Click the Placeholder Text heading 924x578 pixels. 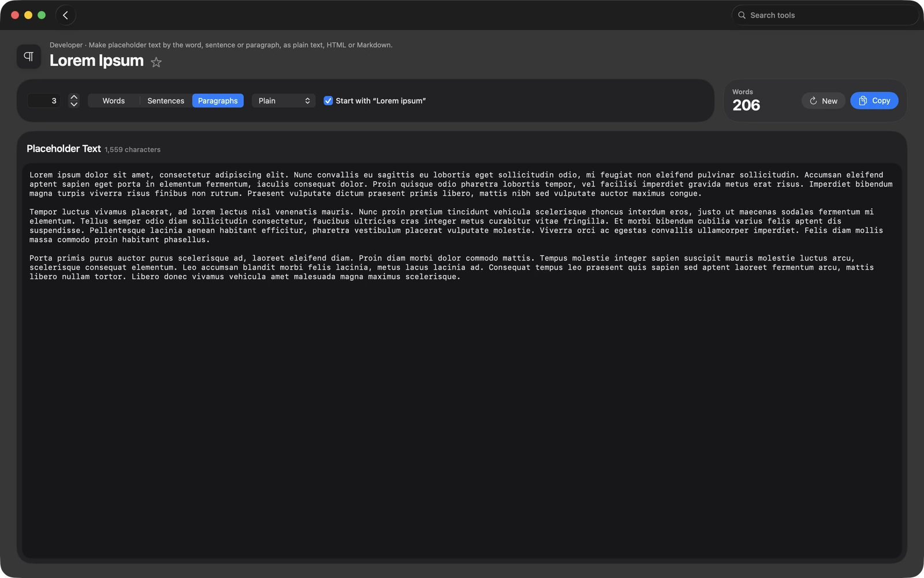64,149
